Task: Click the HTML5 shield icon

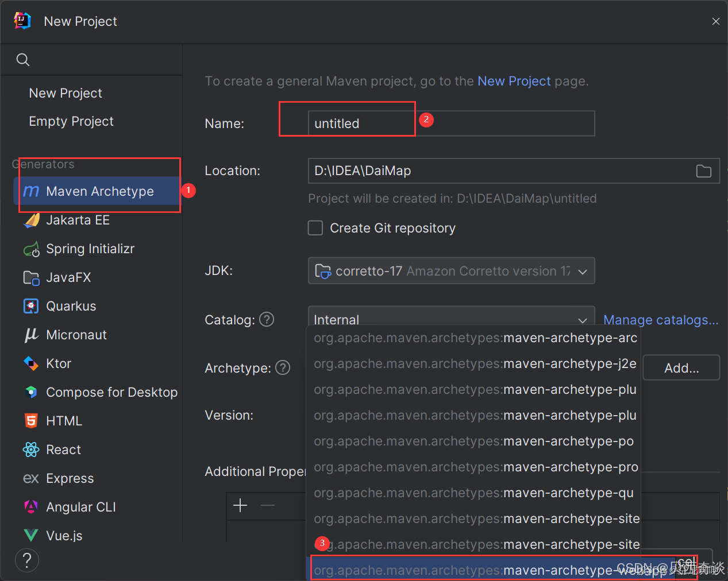Action: [x=31, y=421]
